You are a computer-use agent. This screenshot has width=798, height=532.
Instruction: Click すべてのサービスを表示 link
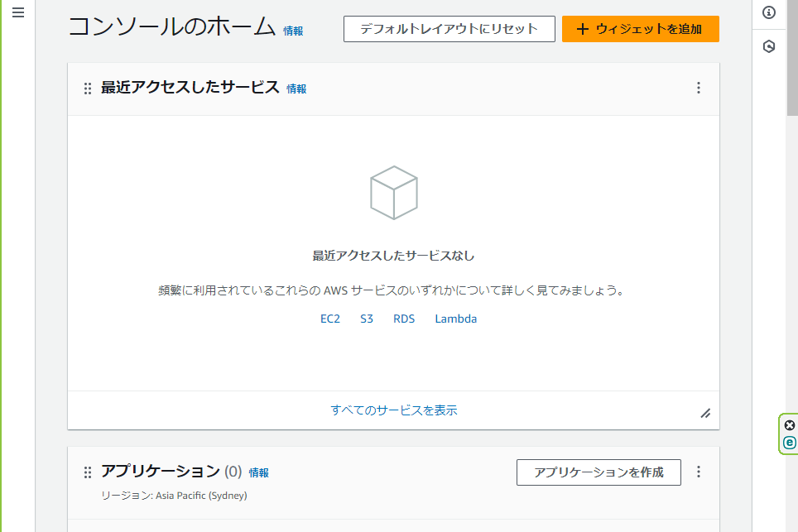(394, 410)
